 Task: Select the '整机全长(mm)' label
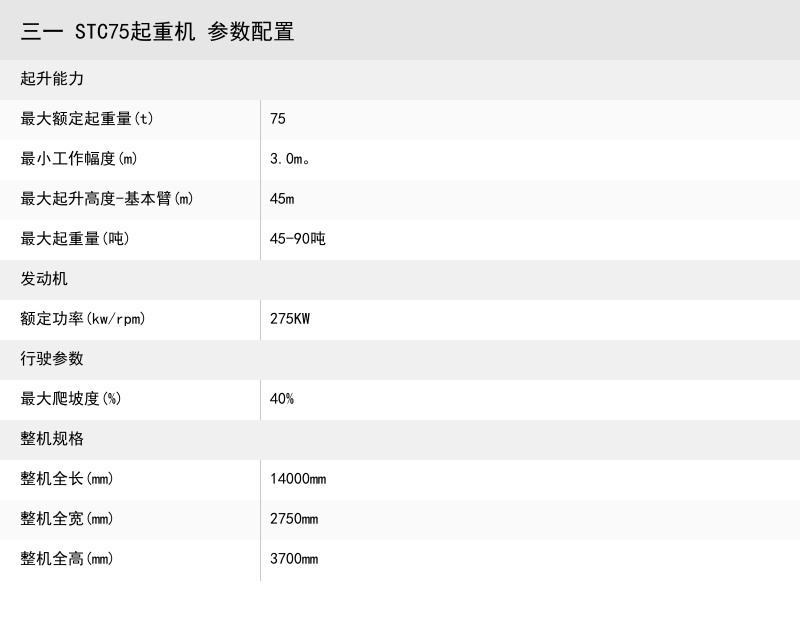(67, 479)
